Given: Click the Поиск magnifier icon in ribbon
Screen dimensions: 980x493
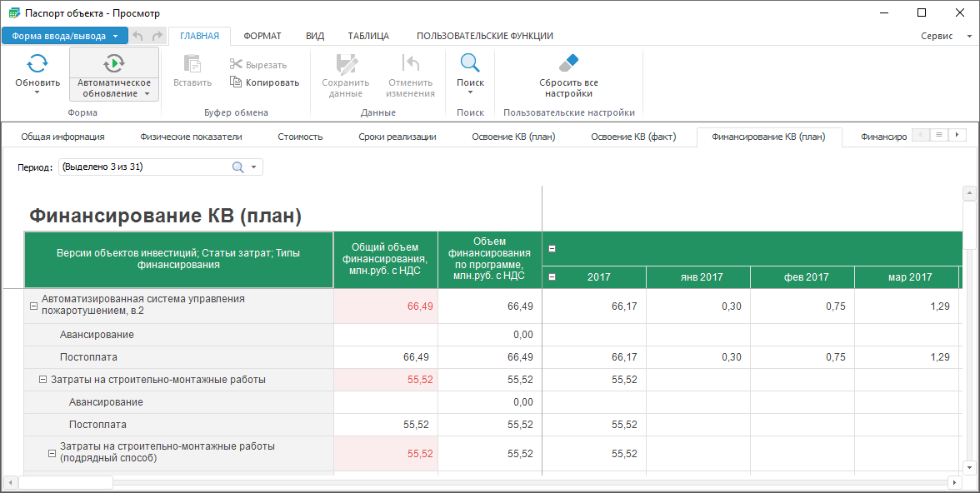Looking at the screenshot, I should click(x=470, y=63).
